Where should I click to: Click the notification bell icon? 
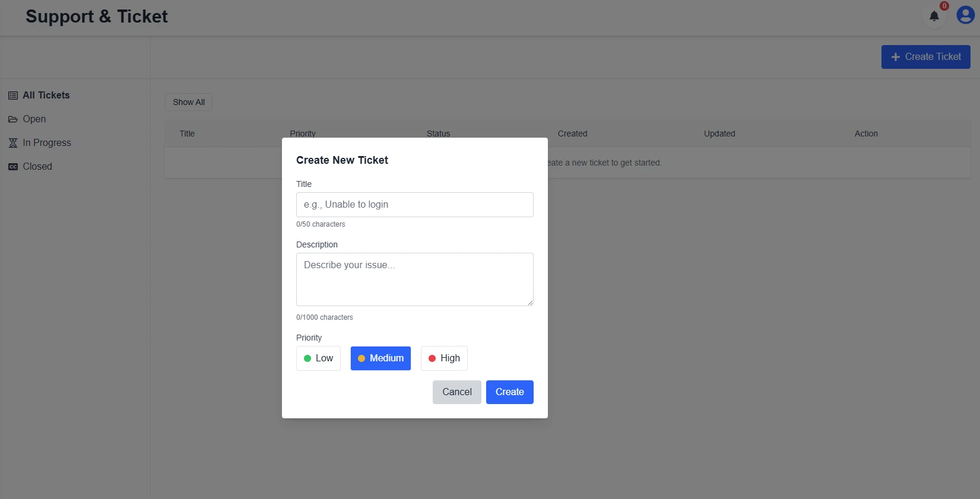coord(933,17)
